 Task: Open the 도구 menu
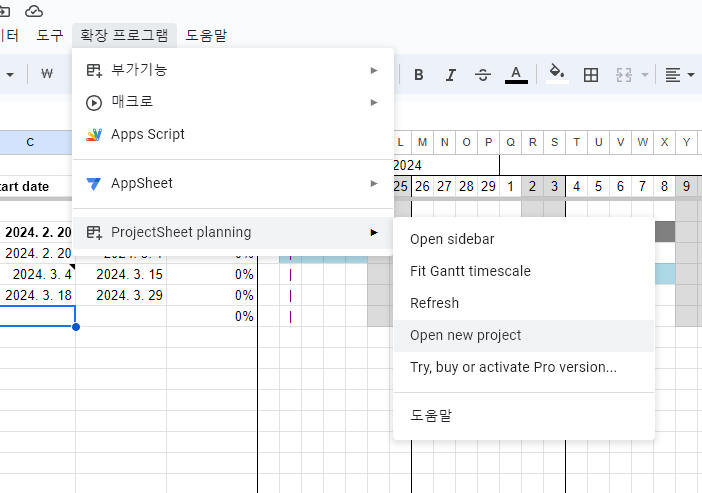[50, 35]
